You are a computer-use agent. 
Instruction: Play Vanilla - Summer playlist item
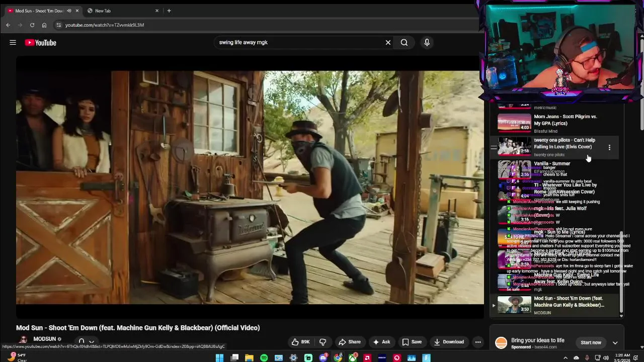[553, 169]
